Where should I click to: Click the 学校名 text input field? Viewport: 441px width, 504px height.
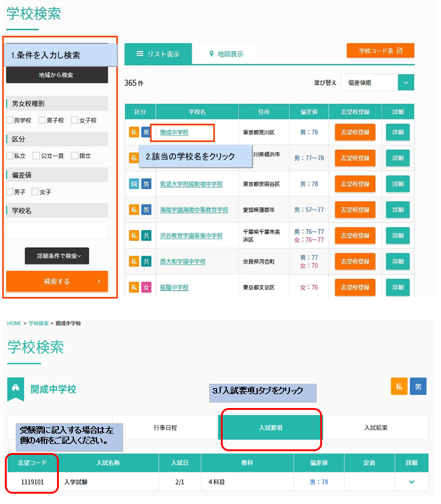click(x=57, y=230)
